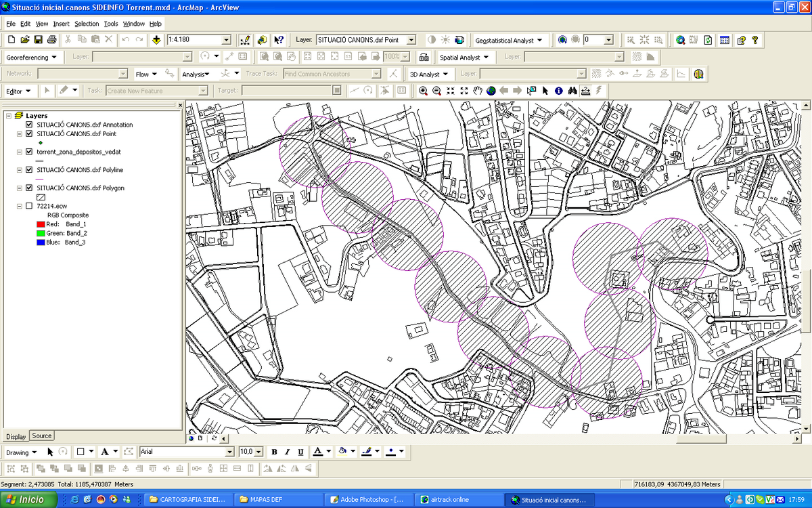Open the Arial font name dropdown
Image resolution: width=812 pixels, height=508 pixels.
pos(229,452)
